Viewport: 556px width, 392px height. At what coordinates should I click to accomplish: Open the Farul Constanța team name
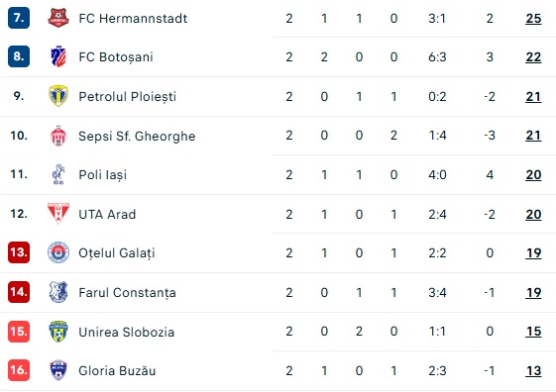coord(127,293)
